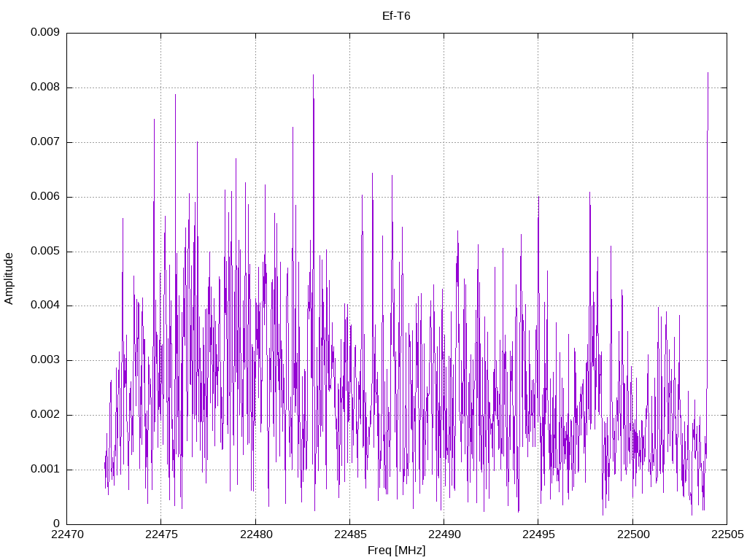This screenshot has width=747, height=560.
Task: Click the 0.006 y-axis tick label
Action: click(45, 197)
